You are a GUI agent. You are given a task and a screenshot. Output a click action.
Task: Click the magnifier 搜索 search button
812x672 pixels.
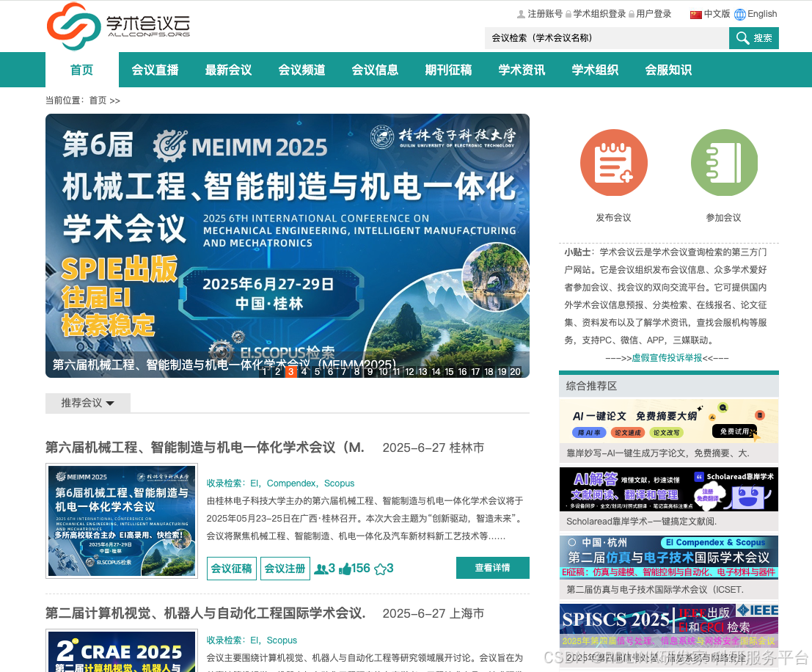(753, 38)
